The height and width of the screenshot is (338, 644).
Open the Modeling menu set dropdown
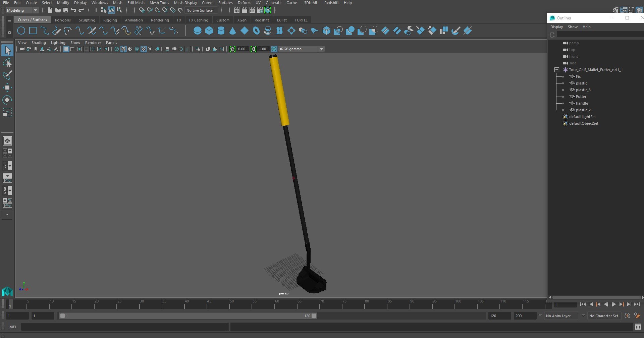pyautogui.click(x=22, y=10)
